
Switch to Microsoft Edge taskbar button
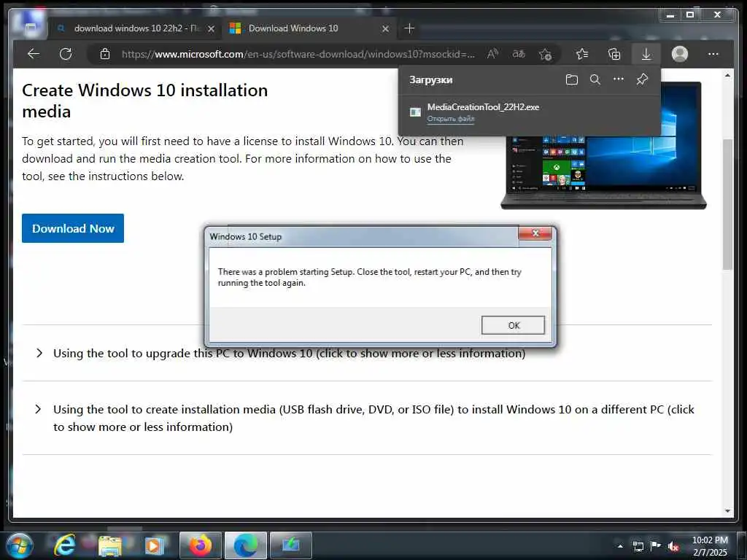[245, 545]
